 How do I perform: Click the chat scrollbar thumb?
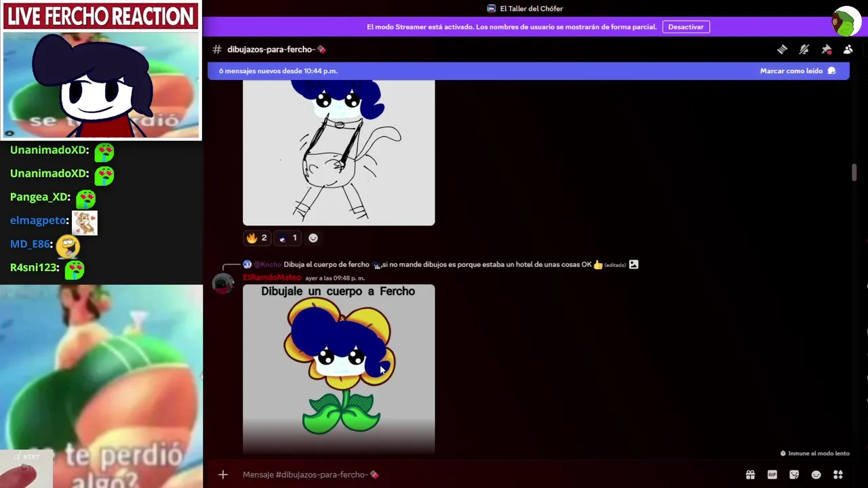[854, 173]
